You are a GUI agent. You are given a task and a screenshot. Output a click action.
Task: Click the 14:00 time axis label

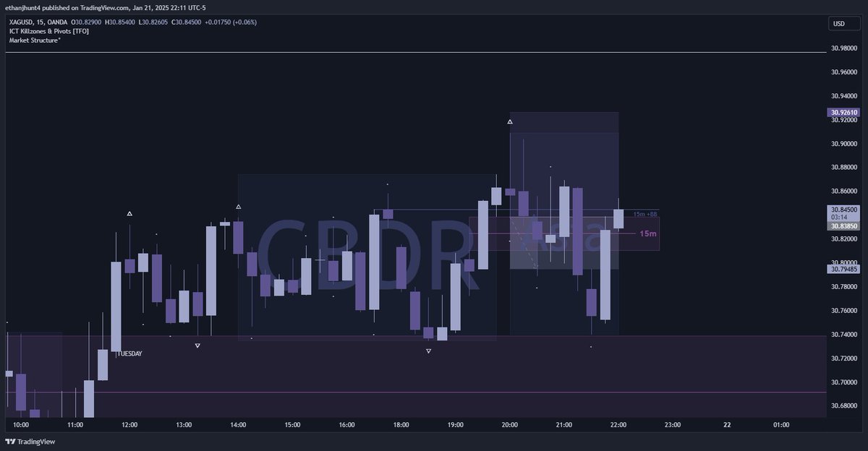(x=238, y=425)
